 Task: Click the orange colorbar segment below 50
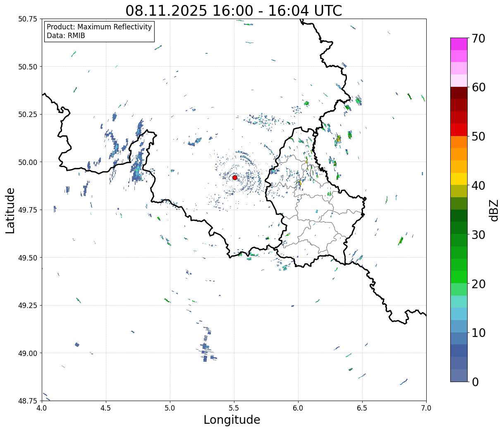(x=459, y=142)
